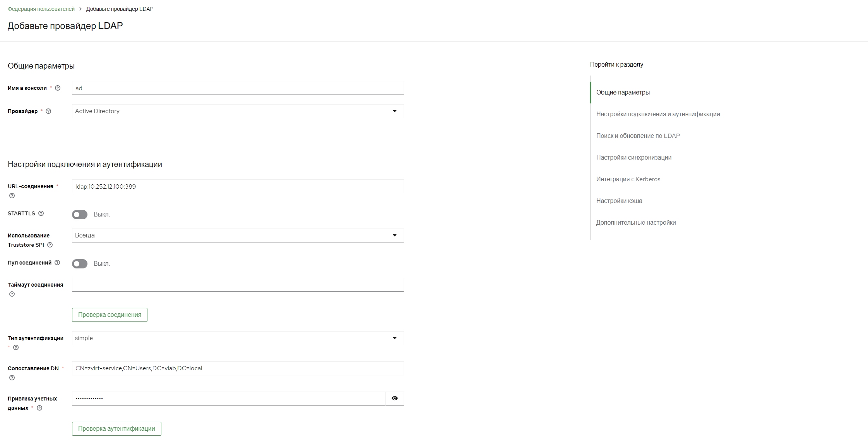This screenshot has height=440, width=868.
Task: Jump to Настройки синхронизации section
Action: pyautogui.click(x=633, y=157)
